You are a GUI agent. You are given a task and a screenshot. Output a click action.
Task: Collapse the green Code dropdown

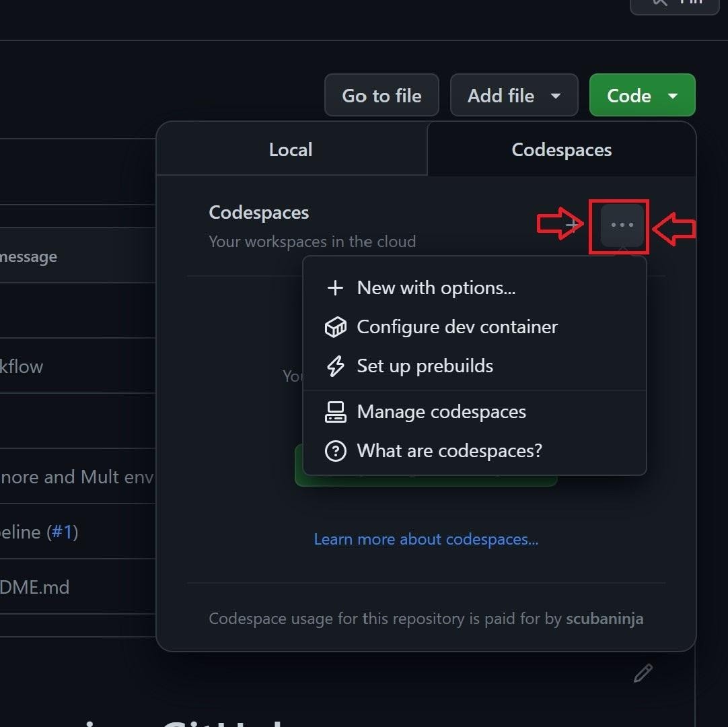click(x=642, y=96)
